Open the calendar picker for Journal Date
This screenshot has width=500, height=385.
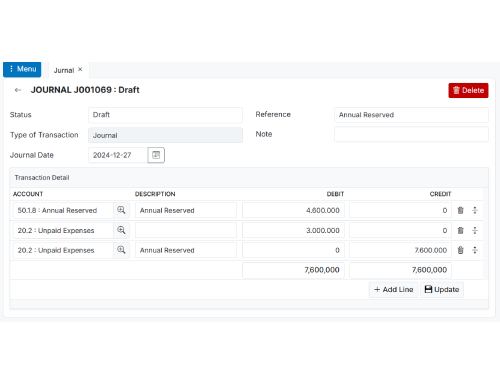coord(156,155)
